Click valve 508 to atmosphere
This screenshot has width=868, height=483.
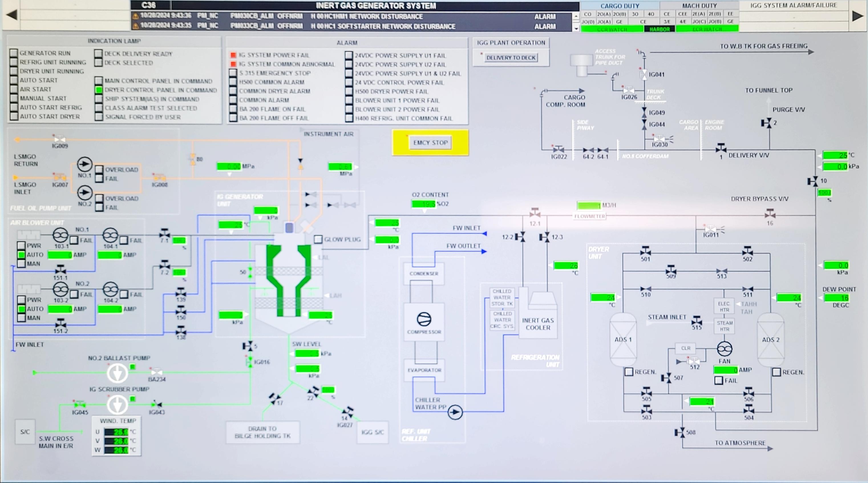tap(680, 432)
